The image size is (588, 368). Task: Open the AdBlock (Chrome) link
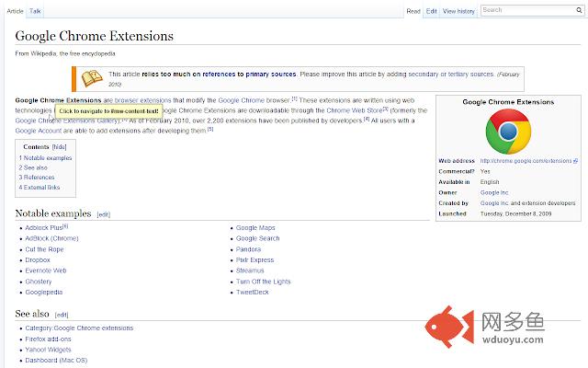51,238
